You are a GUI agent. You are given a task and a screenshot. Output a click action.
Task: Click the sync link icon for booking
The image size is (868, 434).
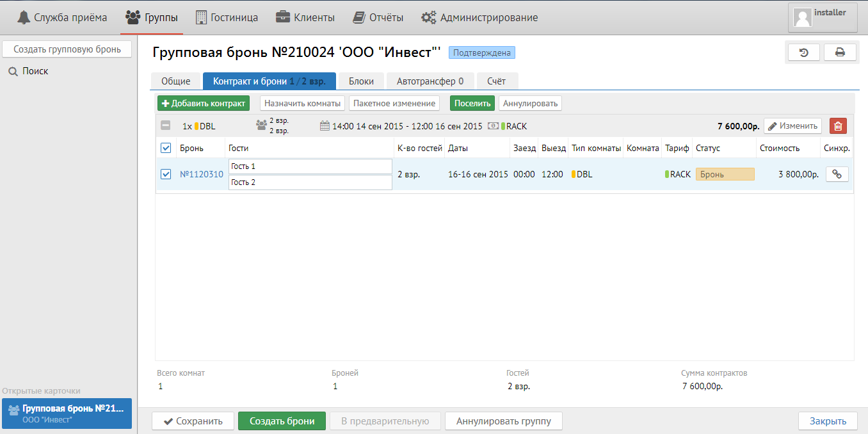[837, 174]
